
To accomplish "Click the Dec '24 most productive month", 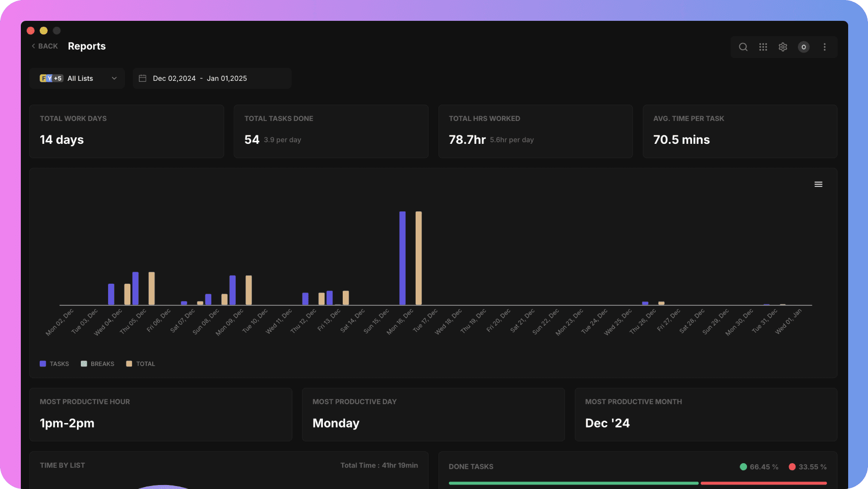I will (607, 423).
